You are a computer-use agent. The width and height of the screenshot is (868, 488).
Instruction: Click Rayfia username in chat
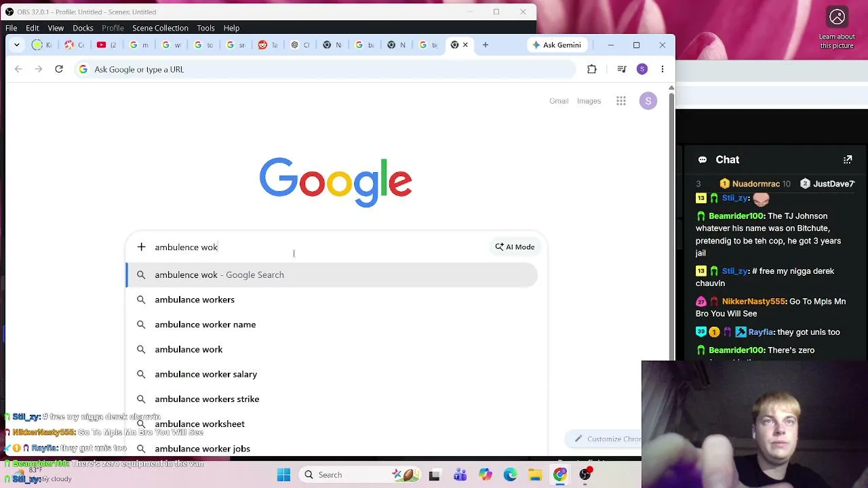point(761,332)
